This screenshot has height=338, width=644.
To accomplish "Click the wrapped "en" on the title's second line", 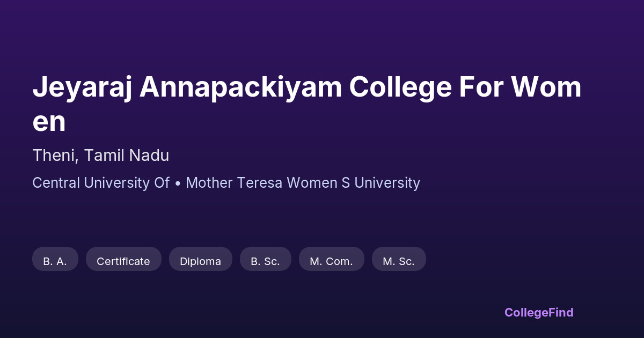I will click(49, 121).
